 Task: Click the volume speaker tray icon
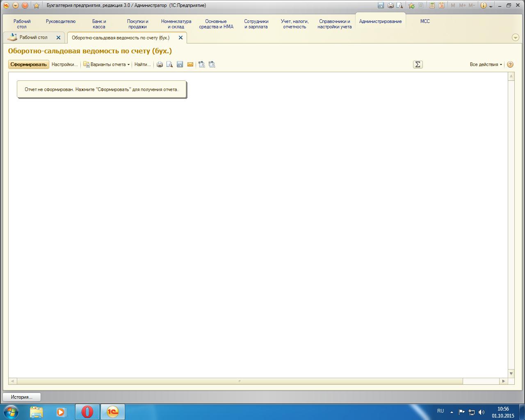pos(482,412)
